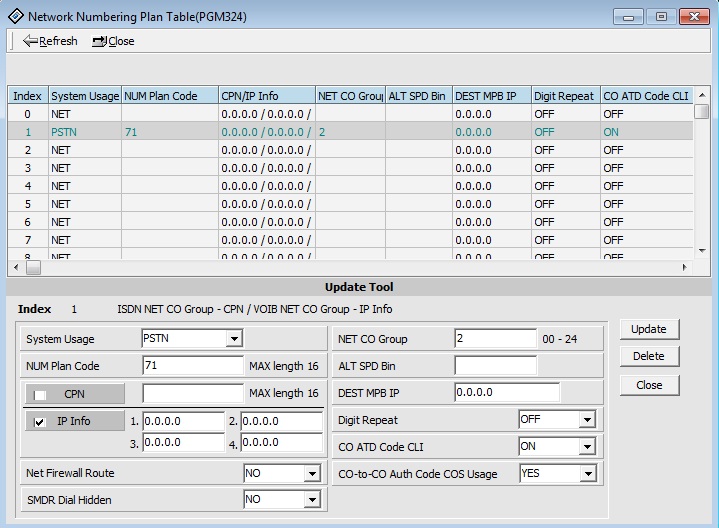Uncheck the IP Info checkbox

point(39,421)
